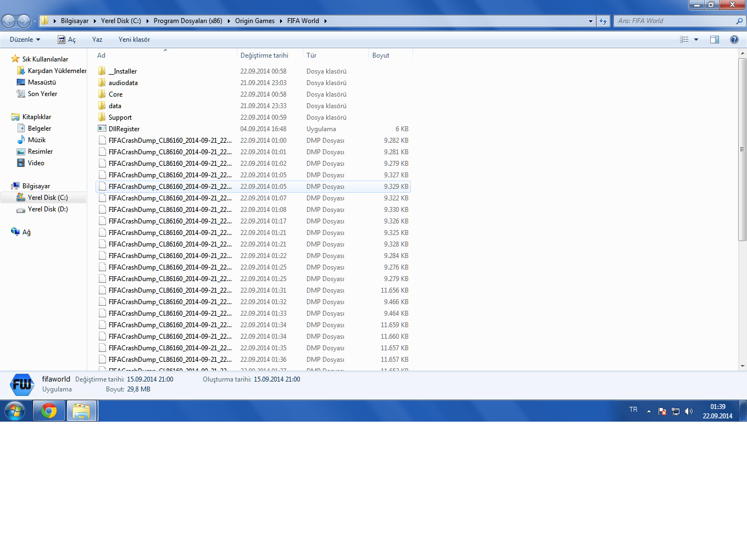Expand the arrow after FIFA World breadcrumb
747x560 pixels.
325,21
